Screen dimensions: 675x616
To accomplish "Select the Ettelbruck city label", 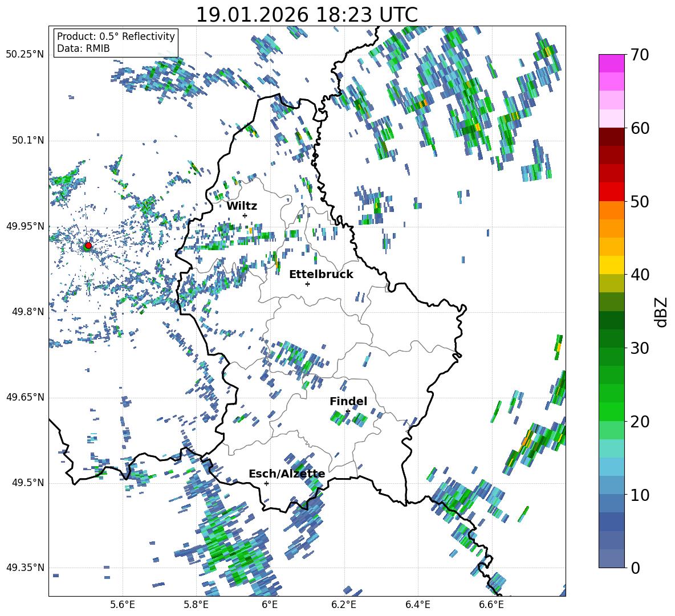I will click(x=321, y=275).
